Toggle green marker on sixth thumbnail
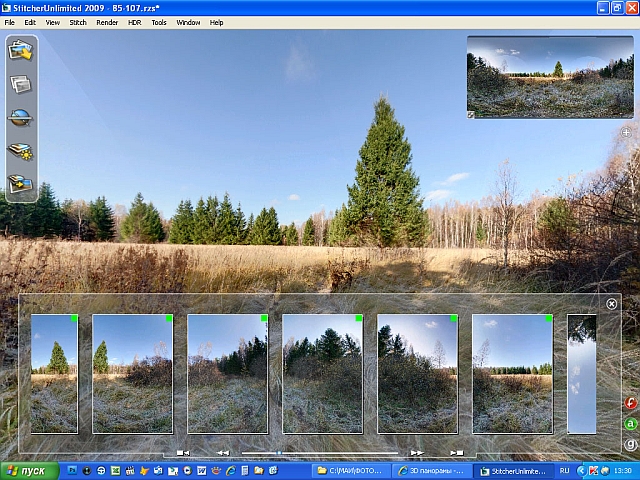This screenshot has height=480, width=640. pos(549,318)
